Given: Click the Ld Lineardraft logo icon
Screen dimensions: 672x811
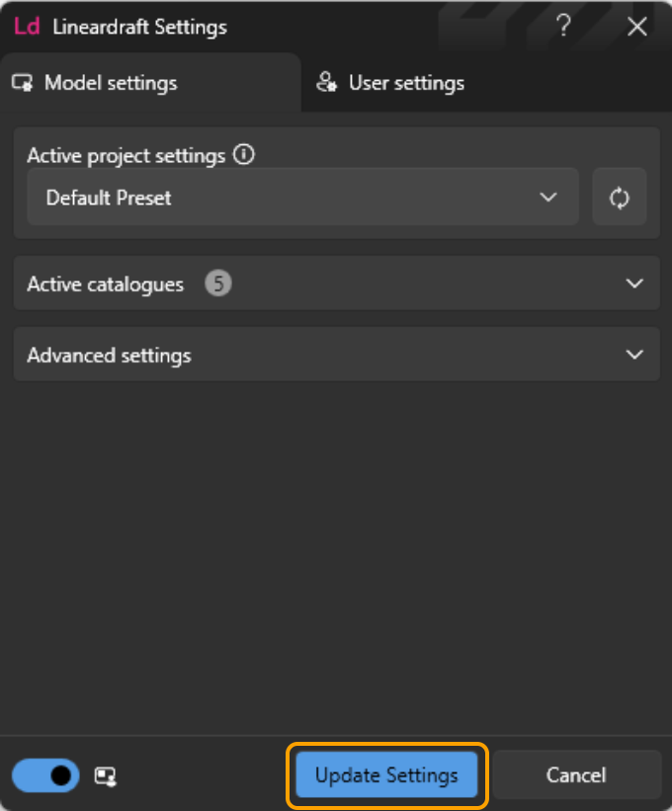Looking at the screenshot, I should [x=27, y=27].
